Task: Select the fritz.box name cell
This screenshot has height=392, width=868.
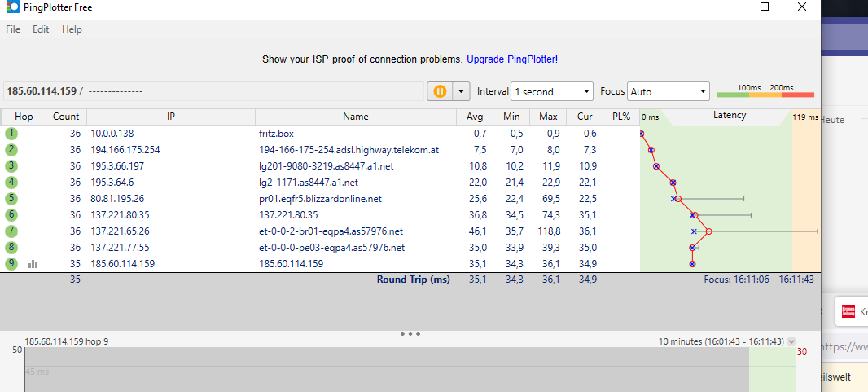Action: 276,134
